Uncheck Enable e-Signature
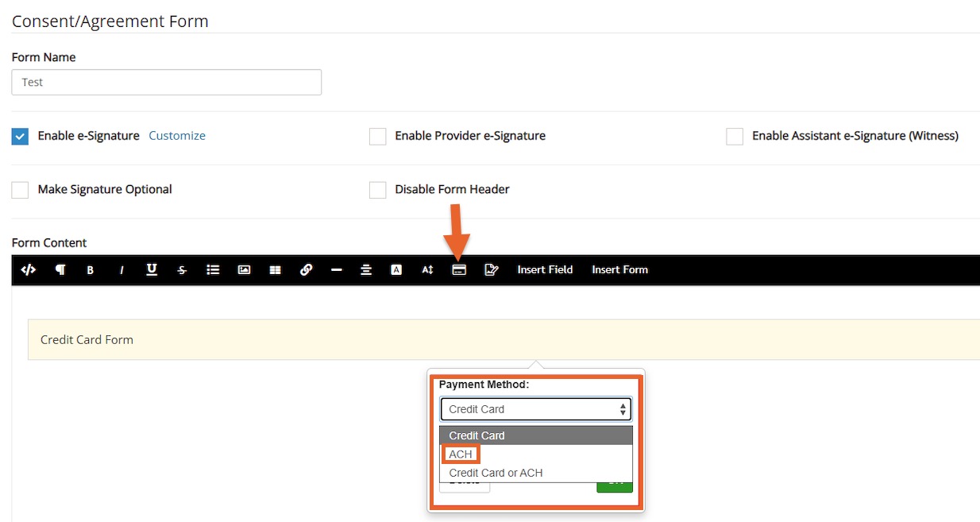The width and height of the screenshot is (980, 522). [21, 137]
